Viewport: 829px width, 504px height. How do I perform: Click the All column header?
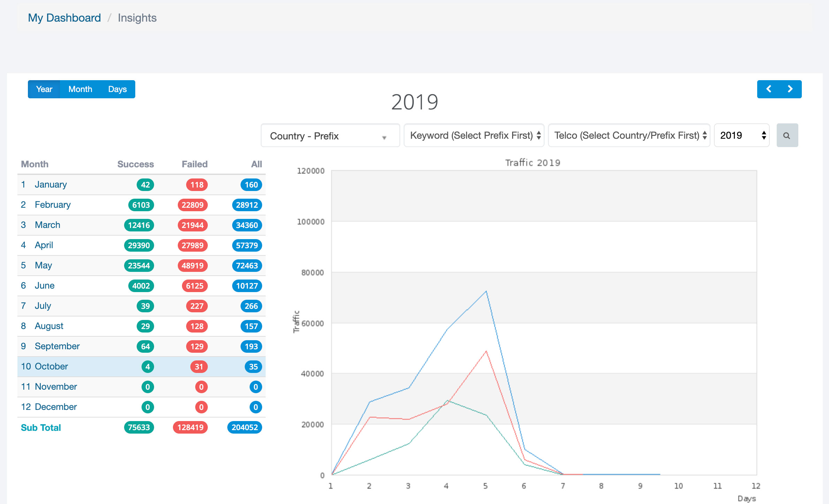[257, 164]
